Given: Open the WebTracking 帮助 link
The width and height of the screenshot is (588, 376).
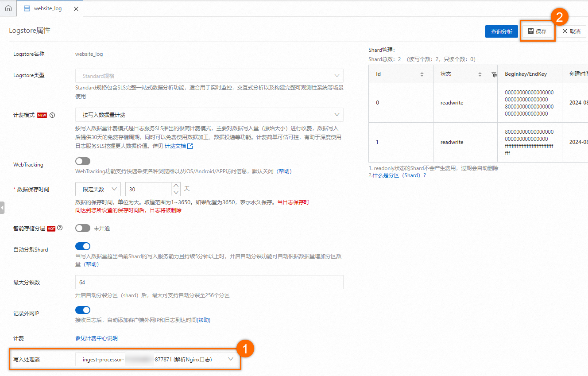Looking at the screenshot, I should [x=284, y=171].
